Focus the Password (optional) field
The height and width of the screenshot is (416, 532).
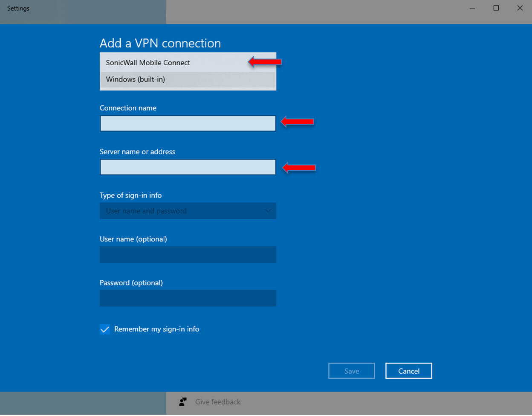point(188,298)
